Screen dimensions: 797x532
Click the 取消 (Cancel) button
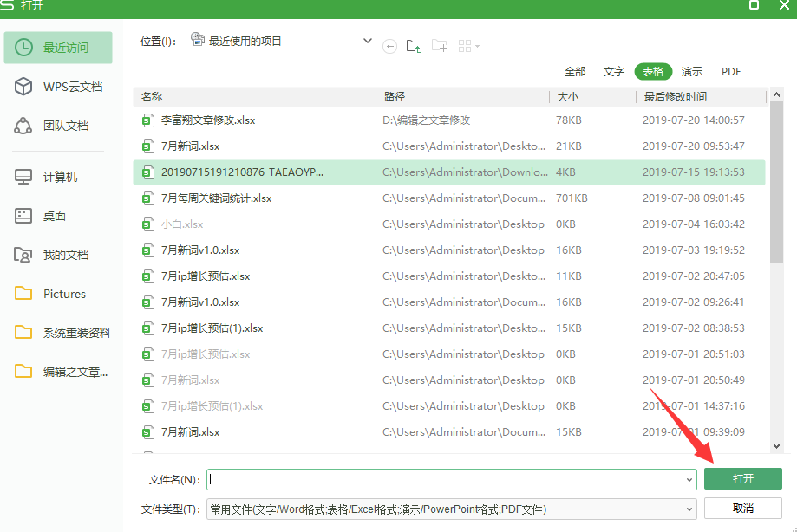(x=742, y=509)
